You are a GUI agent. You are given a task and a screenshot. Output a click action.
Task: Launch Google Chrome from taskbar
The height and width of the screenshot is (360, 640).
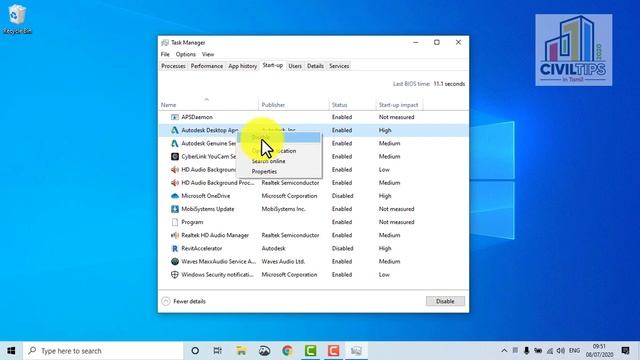[x=287, y=351]
